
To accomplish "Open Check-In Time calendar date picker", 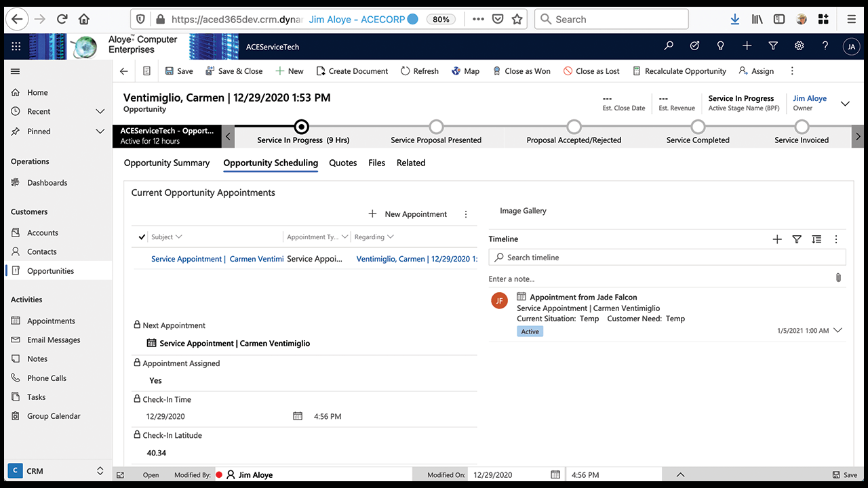I will pos(297,416).
